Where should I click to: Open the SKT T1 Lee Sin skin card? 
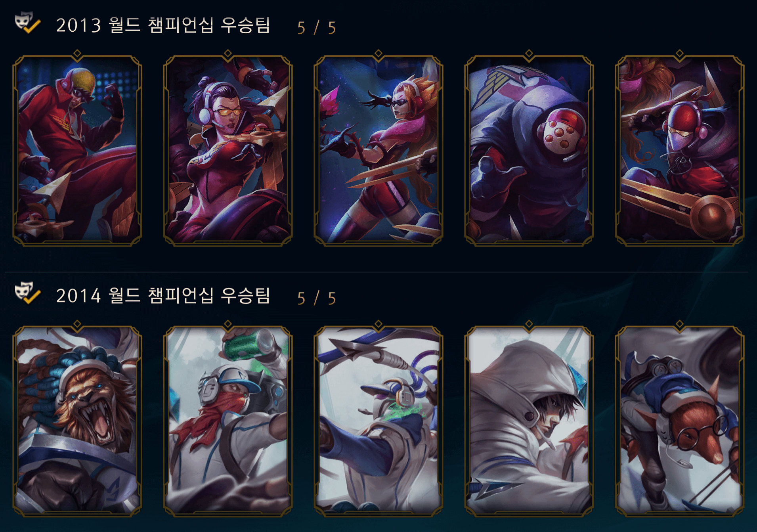77,150
